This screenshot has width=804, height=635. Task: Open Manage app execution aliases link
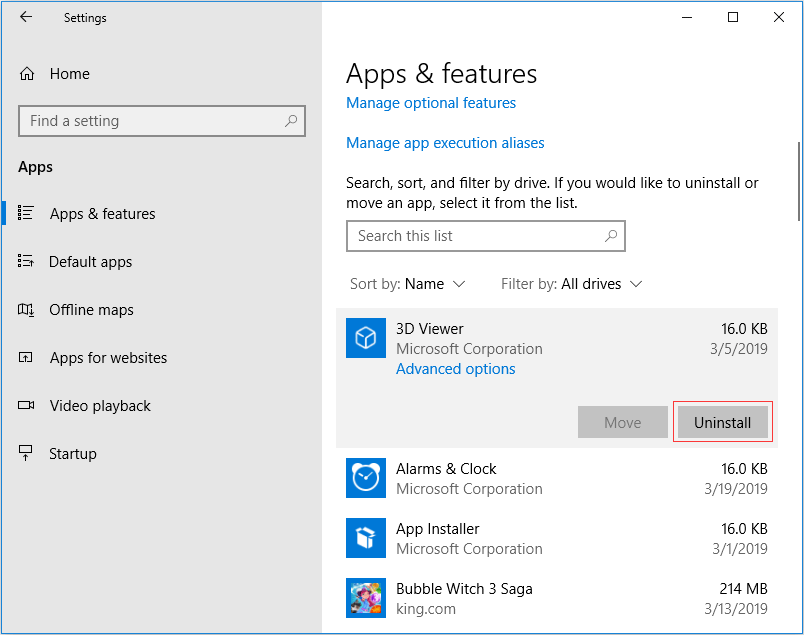point(445,143)
